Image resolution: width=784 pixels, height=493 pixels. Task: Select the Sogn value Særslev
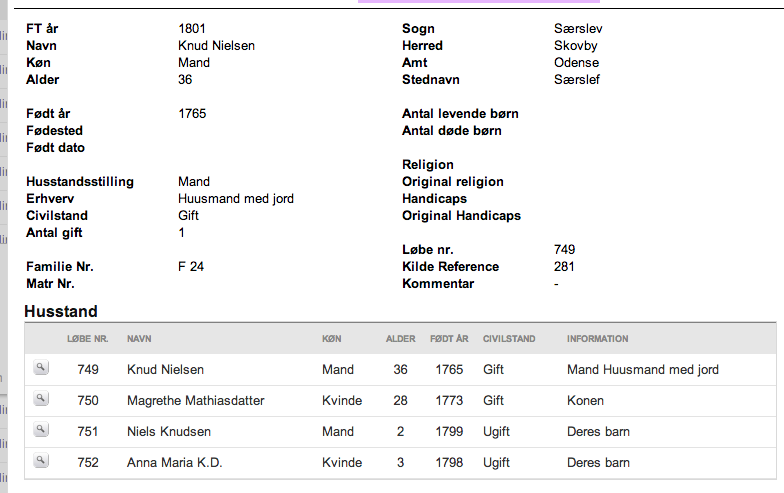point(578,28)
